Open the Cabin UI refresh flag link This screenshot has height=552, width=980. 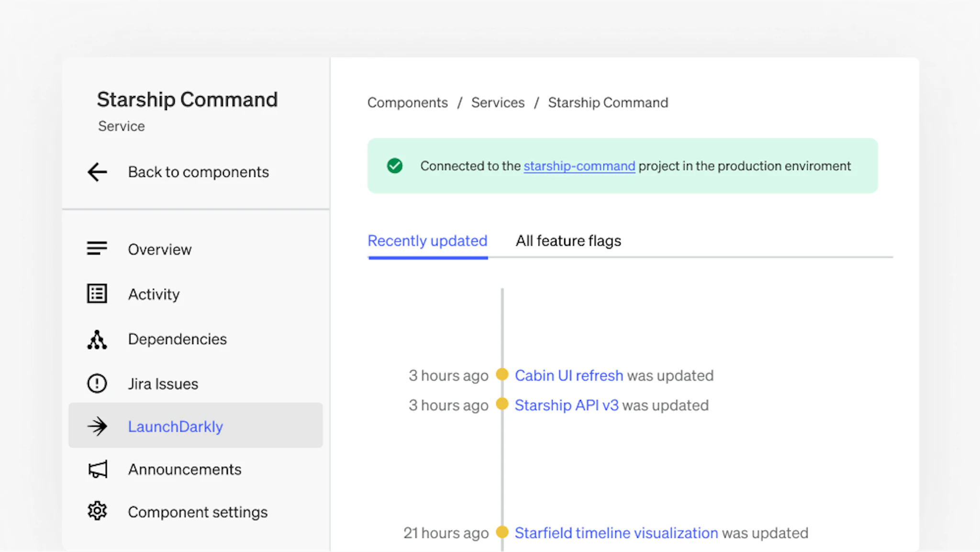tap(568, 375)
